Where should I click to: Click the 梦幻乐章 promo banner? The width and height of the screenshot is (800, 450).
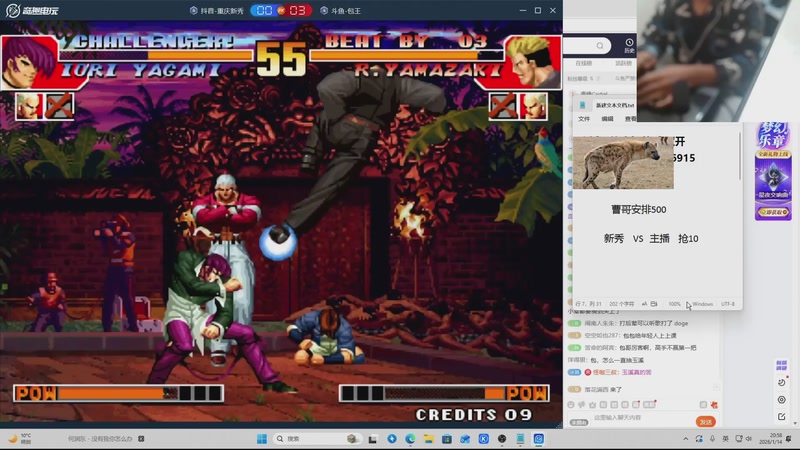point(773,171)
